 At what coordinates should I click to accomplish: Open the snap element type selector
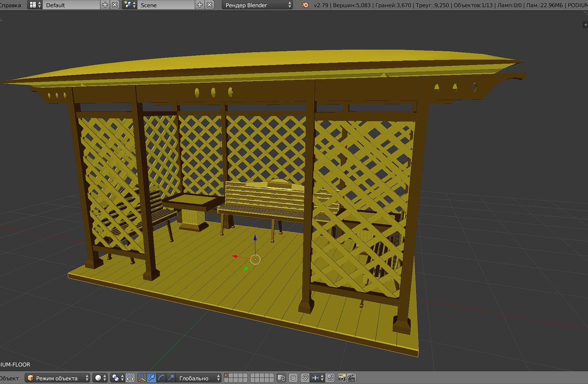(x=317, y=378)
